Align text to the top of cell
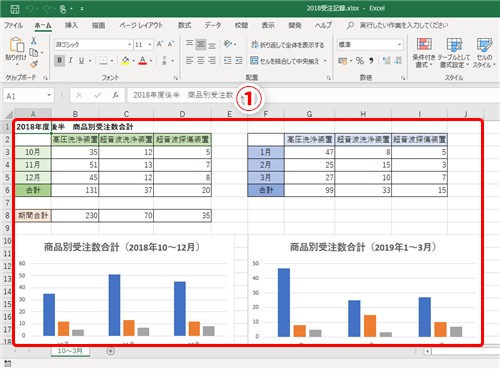This screenshot has width=500, height=369. [x=190, y=44]
